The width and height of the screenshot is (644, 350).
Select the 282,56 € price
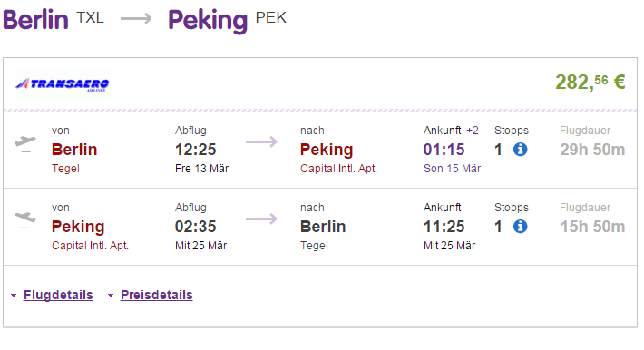(590, 83)
